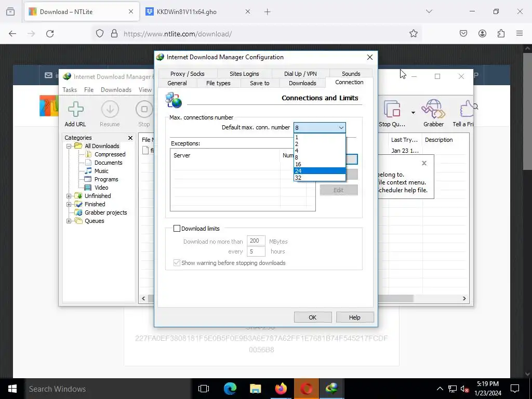Close the scheduler tip popup
The height and width of the screenshot is (399, 532).
(424, 163)
